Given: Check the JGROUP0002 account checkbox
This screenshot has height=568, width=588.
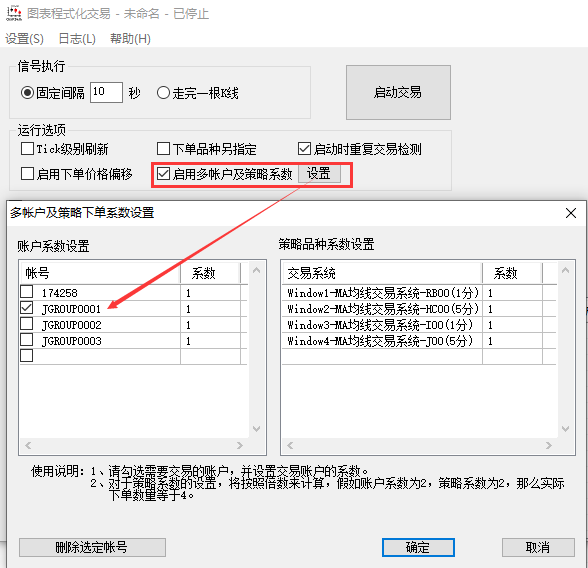Looking at the screenshot, I should point(27,324).
